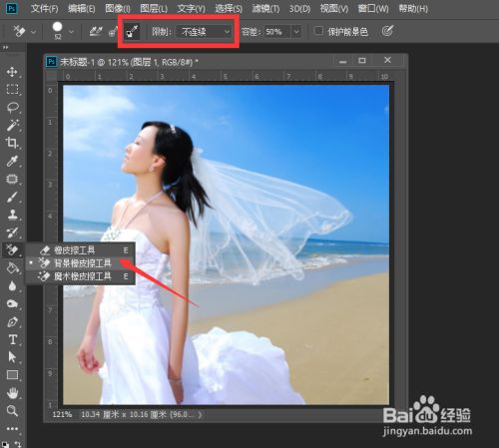Choose Sampling: Background Swatch option
499x448 pixels.
coord(132,32)
